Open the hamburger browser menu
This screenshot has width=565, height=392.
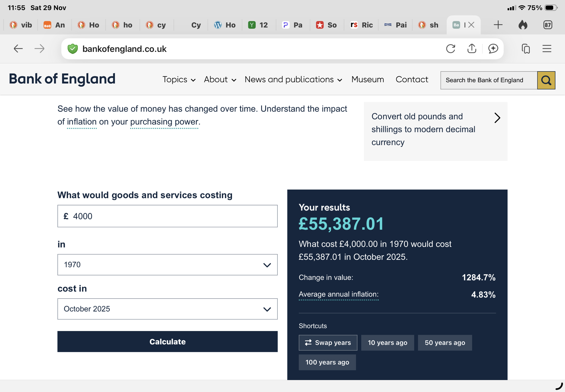(547, 49)
